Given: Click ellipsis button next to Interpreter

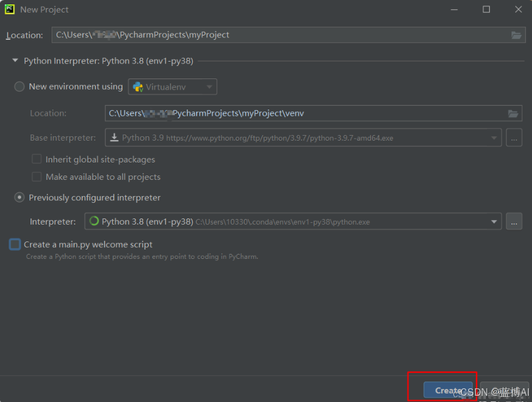Looking at the screenshot, I should coord(514,222).
